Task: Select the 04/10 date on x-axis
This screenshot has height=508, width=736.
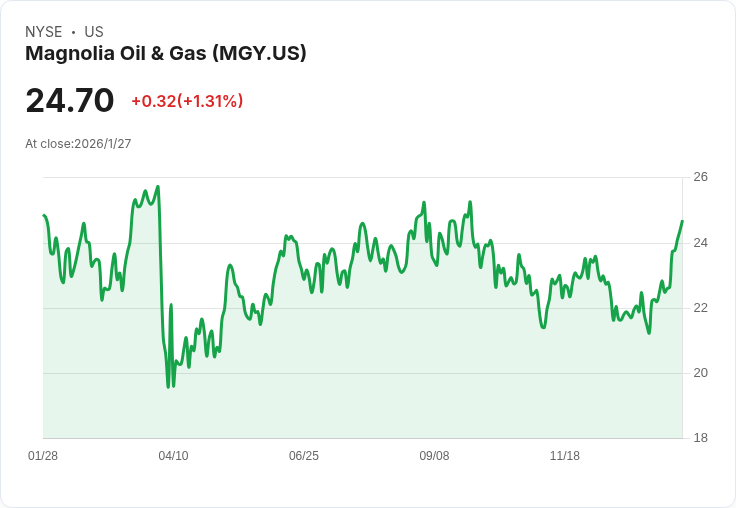Action: click(x=173, y=456)
